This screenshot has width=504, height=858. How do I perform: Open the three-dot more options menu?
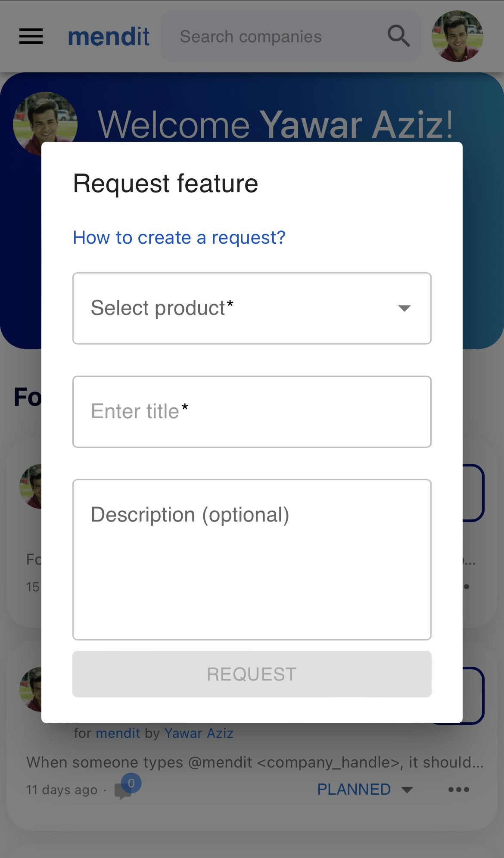(x=458, y=790)
